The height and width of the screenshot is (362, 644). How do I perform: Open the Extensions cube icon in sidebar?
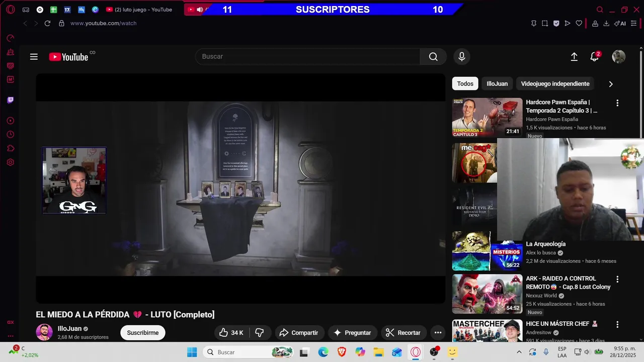10,148
